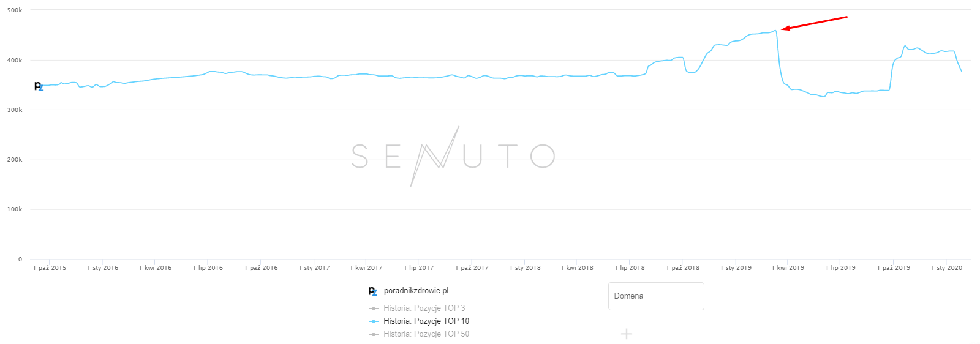
Task: Click the Senuto watermark logo
Action: click(x=453, y=156)
